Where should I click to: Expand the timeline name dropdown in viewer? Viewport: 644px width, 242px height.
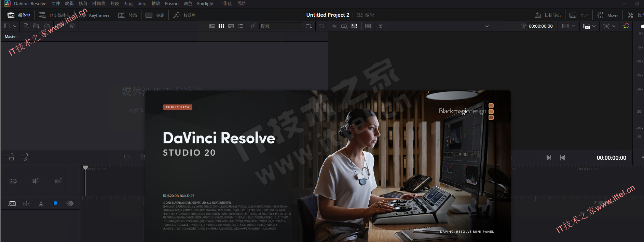(487, 26)
